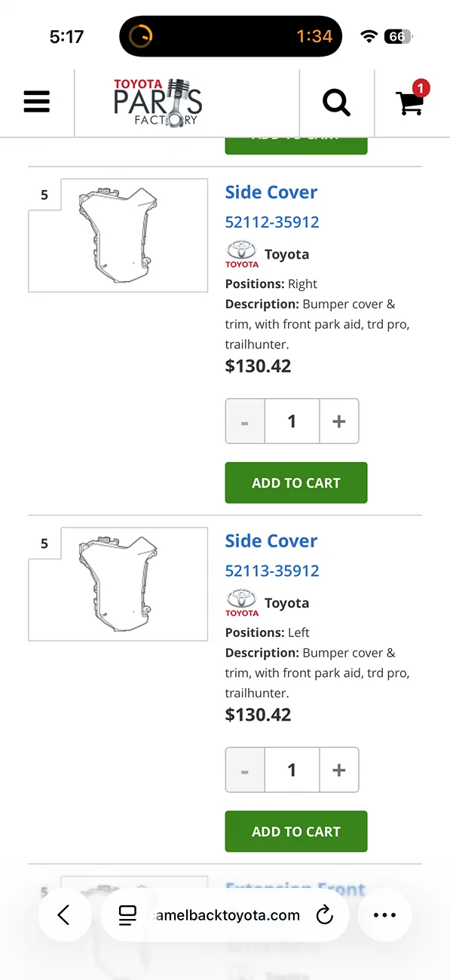Increase quantity for the right Side Cover
Image resolution: width=450 pixels, height=980 pixels.
[x=339, y=421]
